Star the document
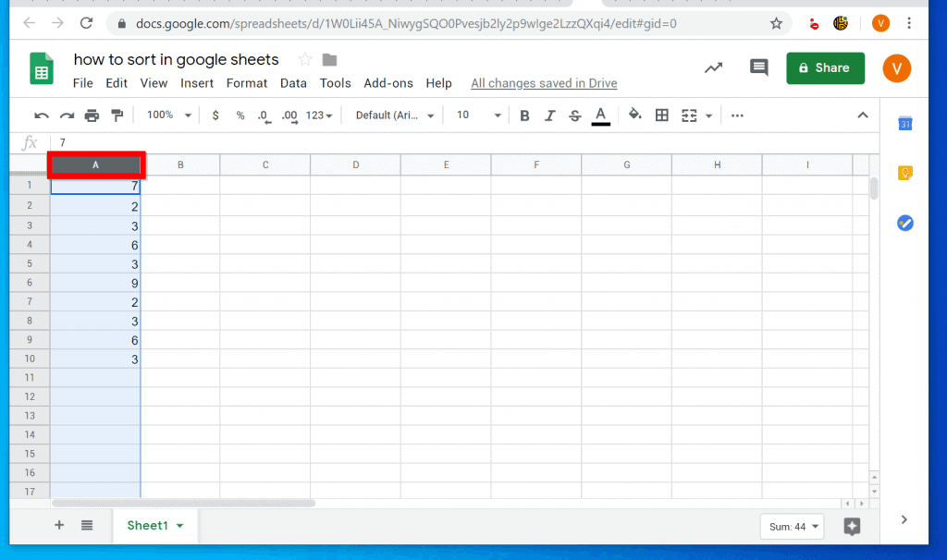The image size is (947, 560). coord(305,60)
